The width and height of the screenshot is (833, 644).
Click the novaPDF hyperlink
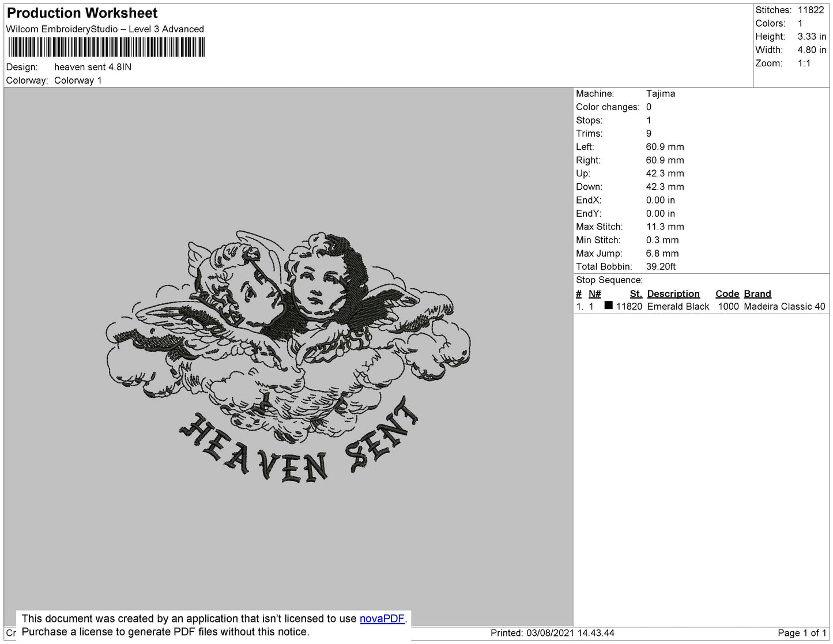coord(382,619)
